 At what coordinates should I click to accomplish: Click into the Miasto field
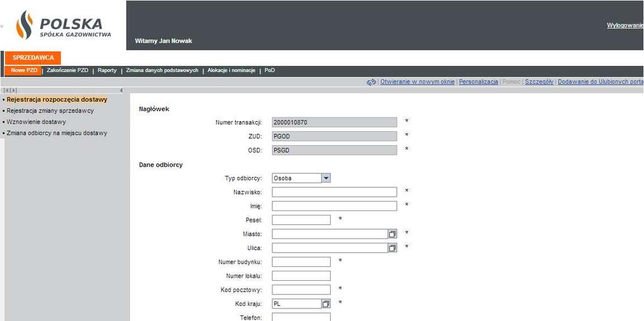(330, 234)
